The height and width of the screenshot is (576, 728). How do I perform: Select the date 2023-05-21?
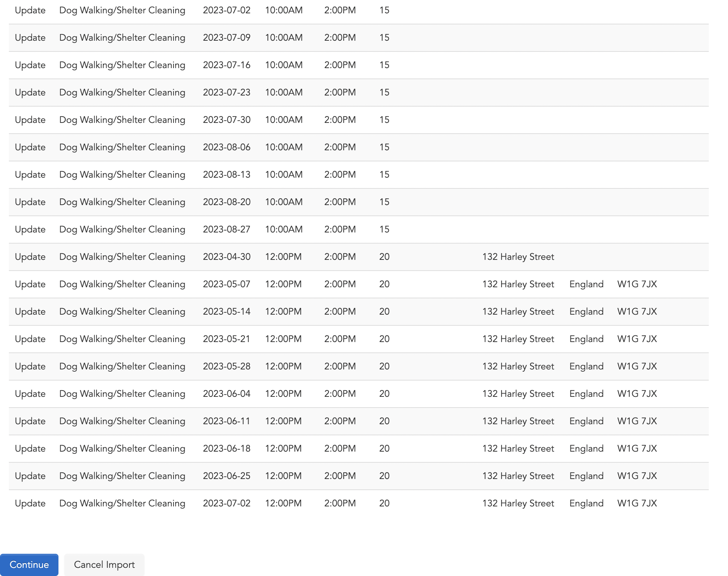(227, 339)
